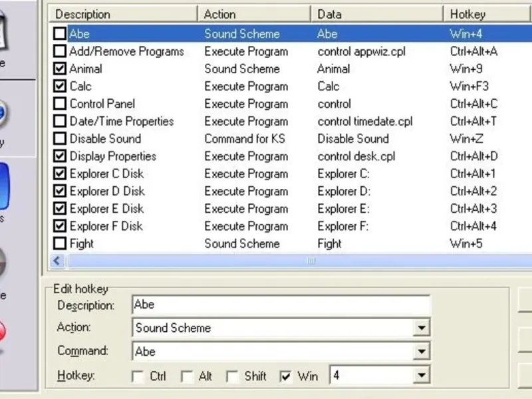This screenshot has width=532, height=399.
Task: Click the horizontal scrollbar thumb
Action: [311, 261]
